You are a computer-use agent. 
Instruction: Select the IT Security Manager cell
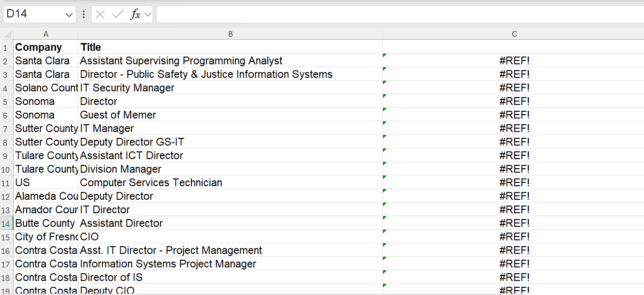[x=230, y=88]
